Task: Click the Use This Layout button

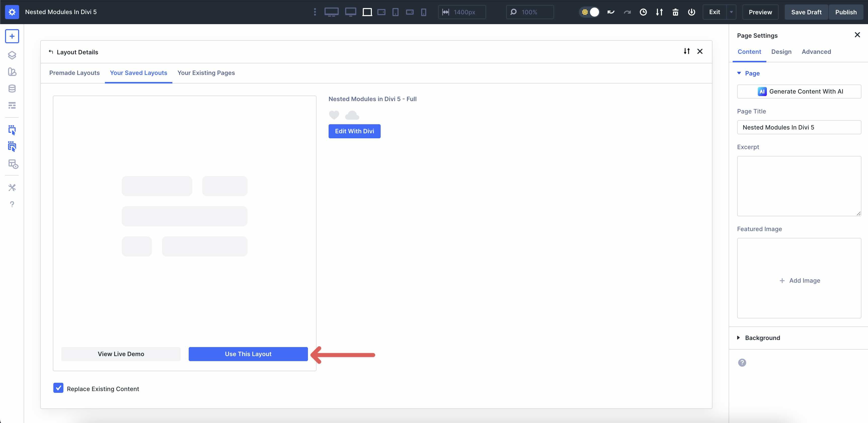Action: coord(248,354)
